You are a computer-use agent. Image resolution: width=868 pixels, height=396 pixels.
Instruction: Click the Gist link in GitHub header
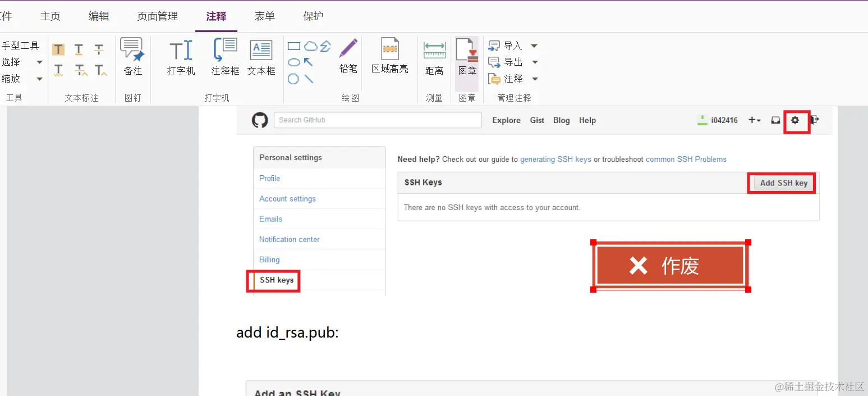click(537, 120)
